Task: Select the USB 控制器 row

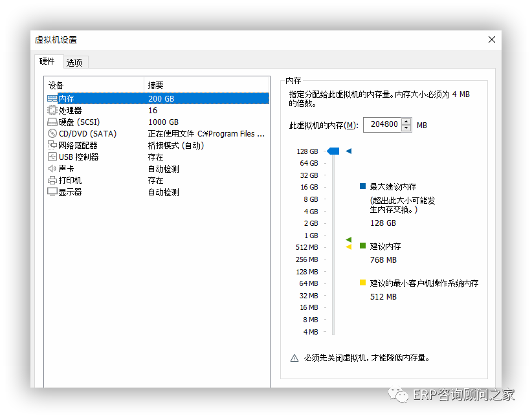Action: pos(158,157)
